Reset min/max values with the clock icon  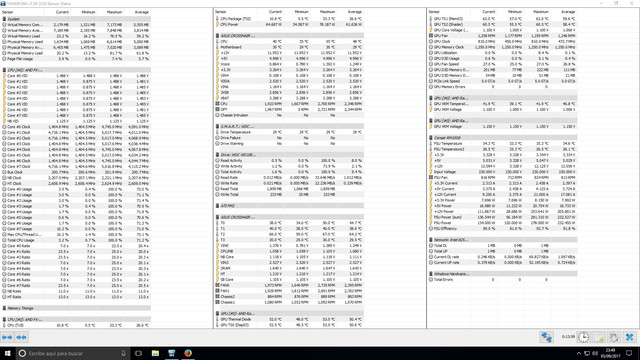584,337
